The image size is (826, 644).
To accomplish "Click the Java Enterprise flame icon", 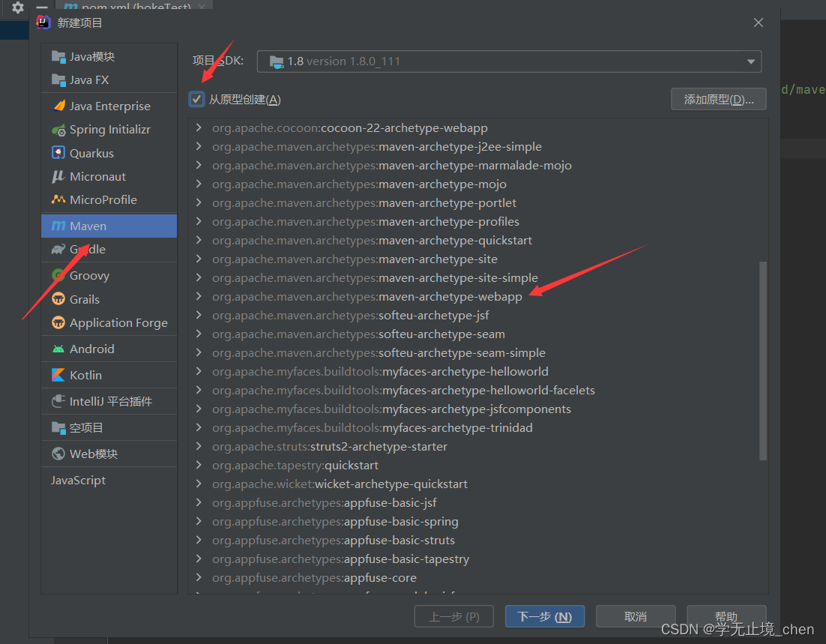I will click(x=59, y=106).
